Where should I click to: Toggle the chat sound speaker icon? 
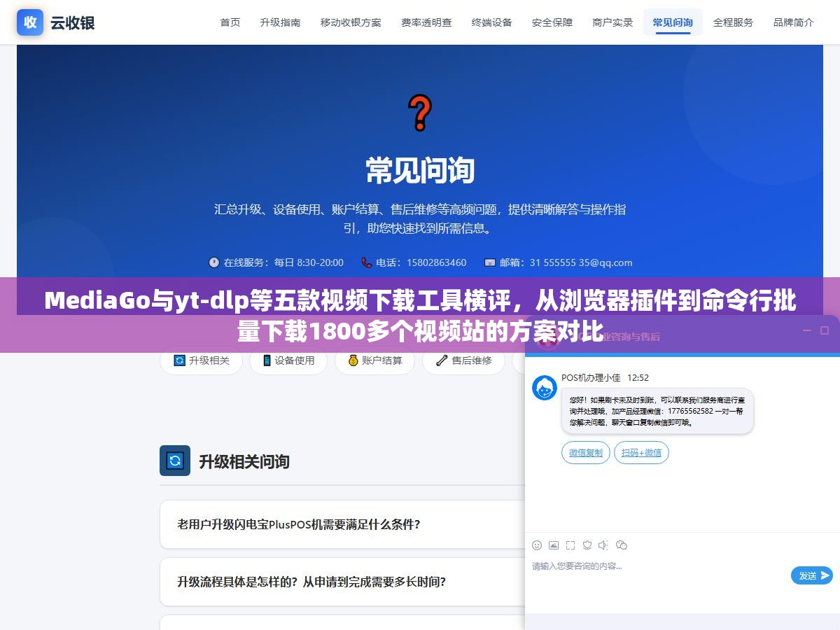tap(604, 545)
